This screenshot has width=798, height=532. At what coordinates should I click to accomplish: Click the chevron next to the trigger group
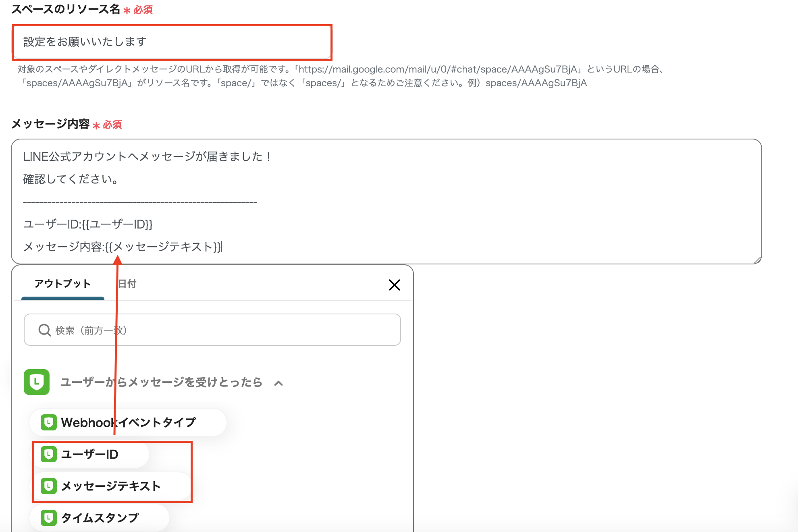coord(278,383)
